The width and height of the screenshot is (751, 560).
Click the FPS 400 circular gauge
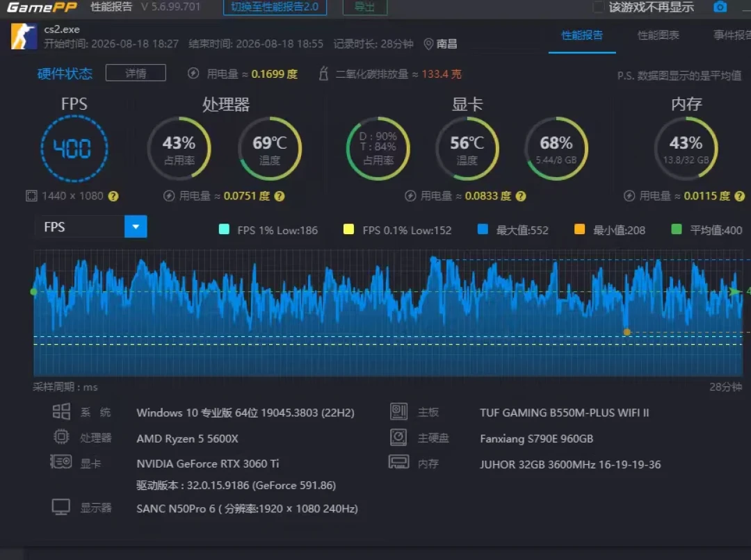[x=74, y=149]
